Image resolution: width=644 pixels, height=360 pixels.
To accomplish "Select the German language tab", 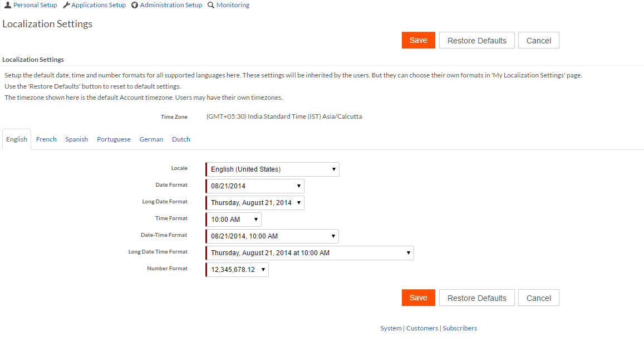I will click(x=151, y=139).
